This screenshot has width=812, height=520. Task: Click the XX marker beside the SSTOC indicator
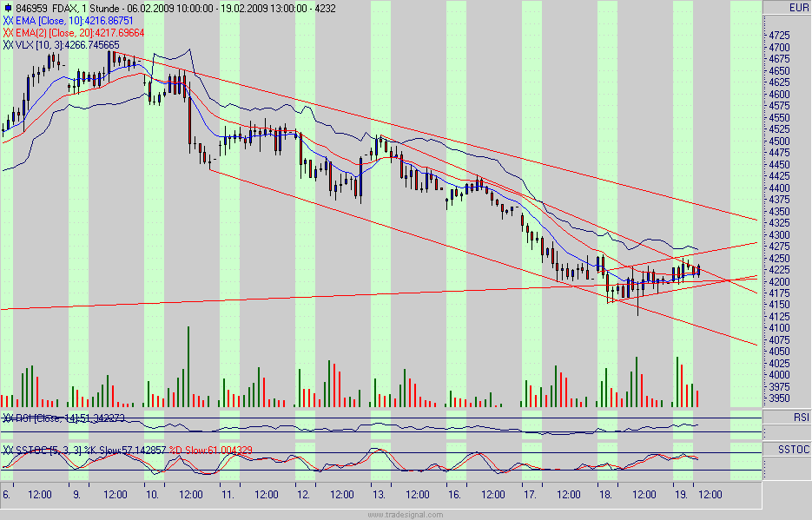(8, 450)
